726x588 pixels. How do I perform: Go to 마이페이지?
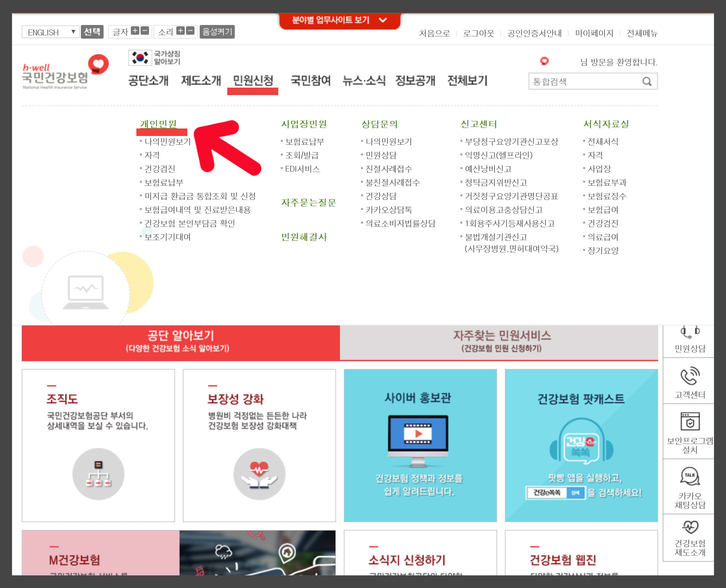point(594,33)
